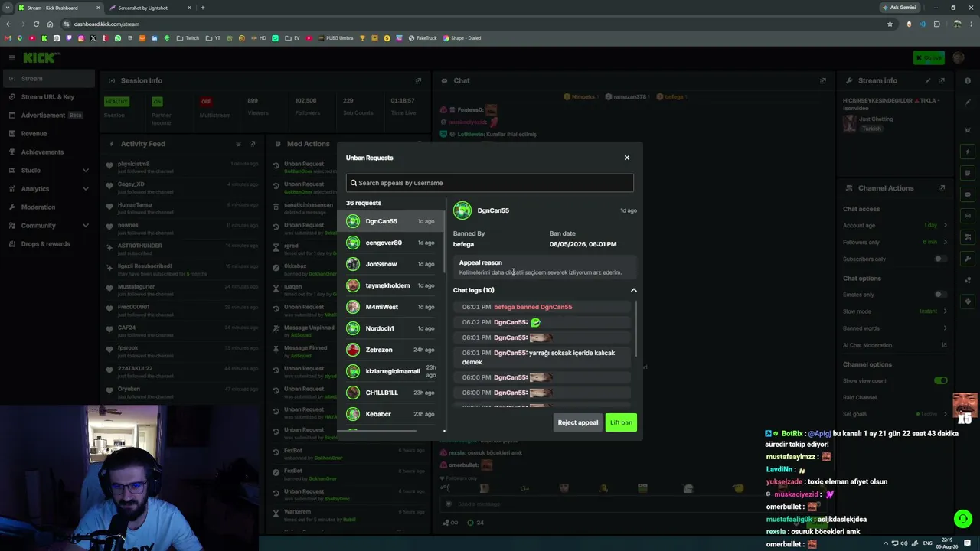Pop out the Session Info panel

(418, 80)
